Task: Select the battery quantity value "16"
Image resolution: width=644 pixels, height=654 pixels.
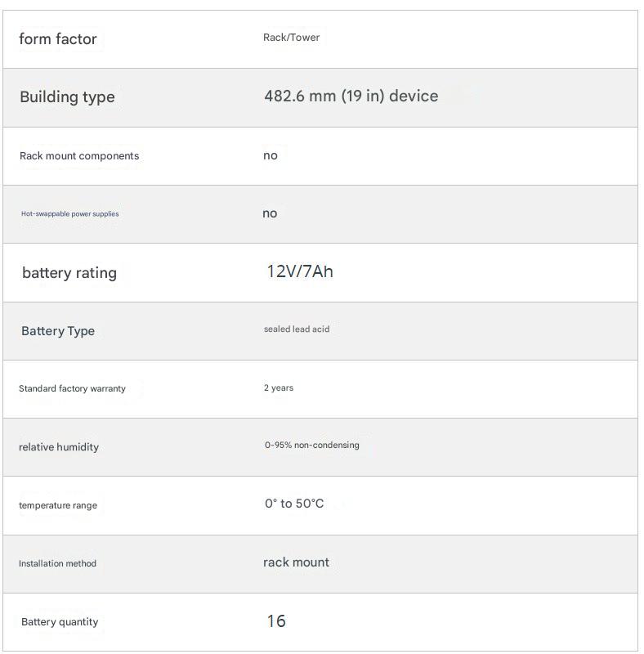Action: click(276, 621)
